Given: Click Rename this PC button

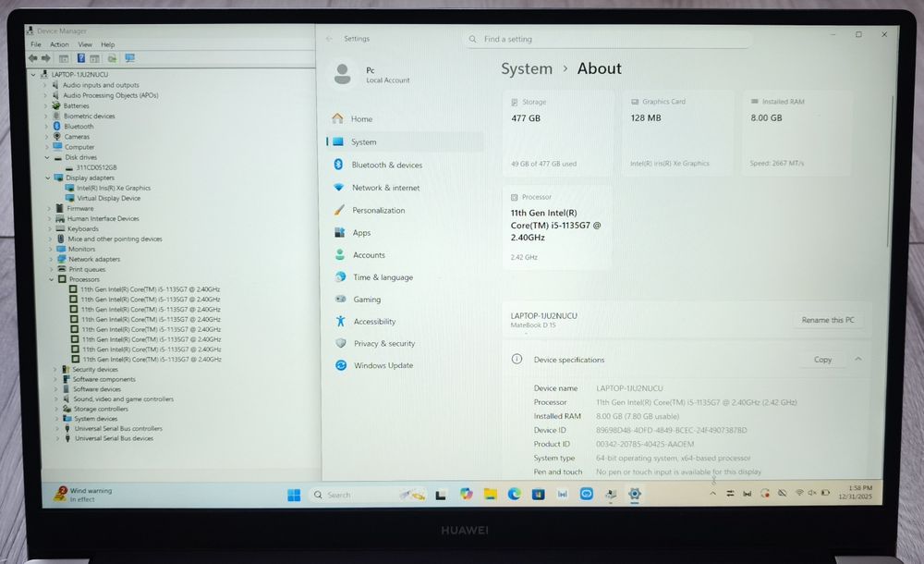Looking at the screenshot, I should 827,320.
